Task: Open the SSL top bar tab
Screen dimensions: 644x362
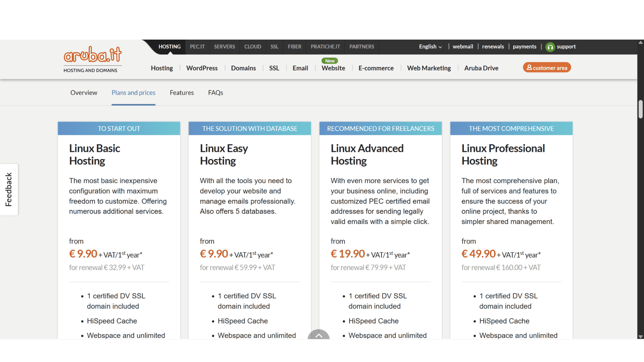Action: coord(274,47)
